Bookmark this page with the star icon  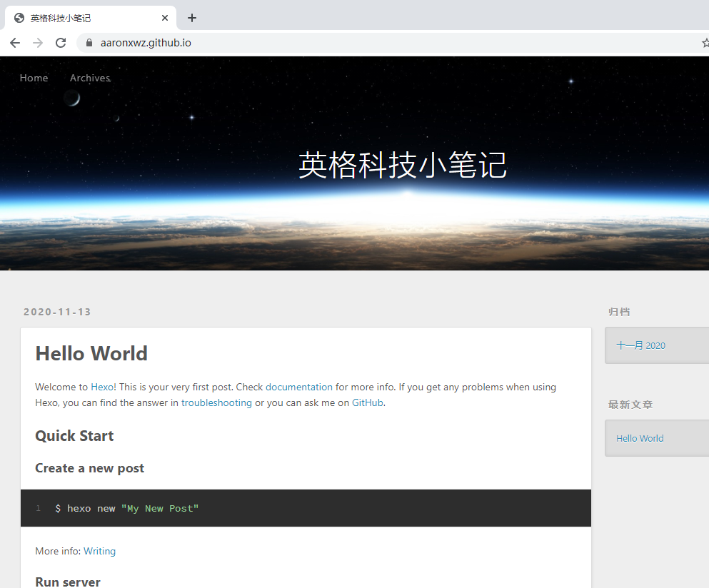pyautogui.click(x=705, y=43)
